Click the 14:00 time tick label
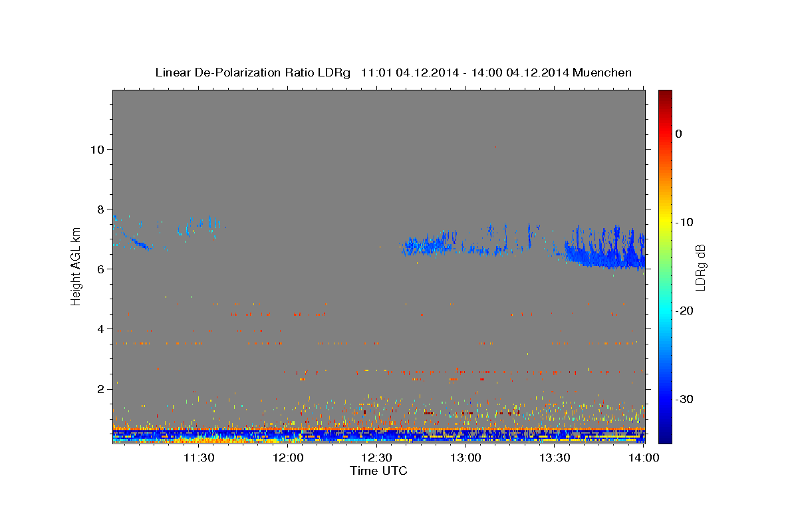This screenshot has height=532, width=798. tap(644, 458)
